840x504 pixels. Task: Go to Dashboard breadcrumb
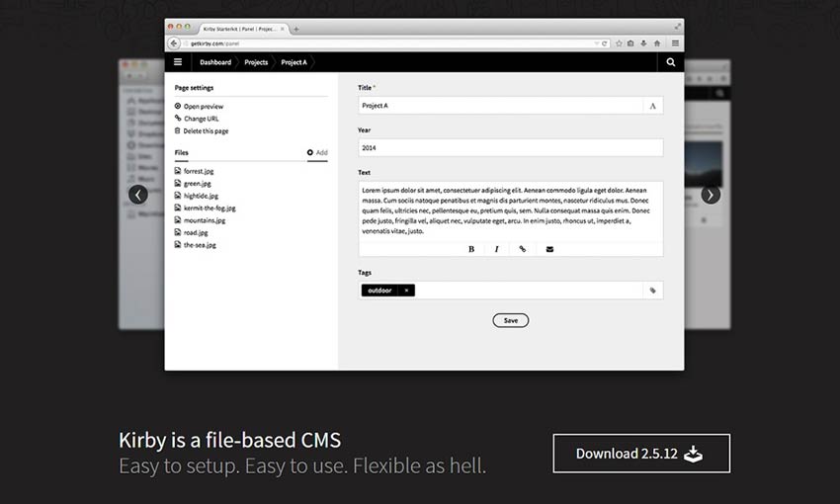click(215, 62)
